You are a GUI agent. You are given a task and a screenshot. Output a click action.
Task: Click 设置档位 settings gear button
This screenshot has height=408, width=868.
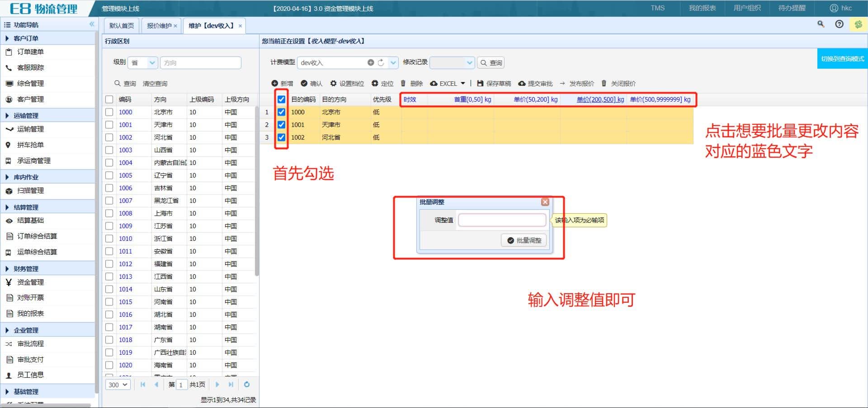[x=347, y=84]
